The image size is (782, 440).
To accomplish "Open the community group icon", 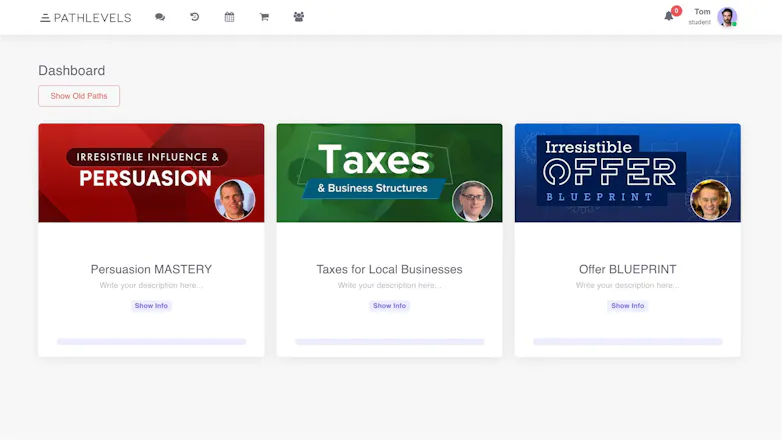I will coord(299,17).
